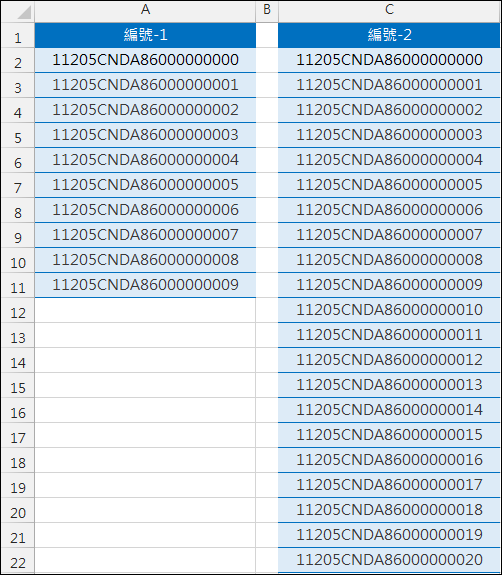Click 11205CNDA86000000002 in column C
Viewport: 502px width, 575px height.
point(389,110)
